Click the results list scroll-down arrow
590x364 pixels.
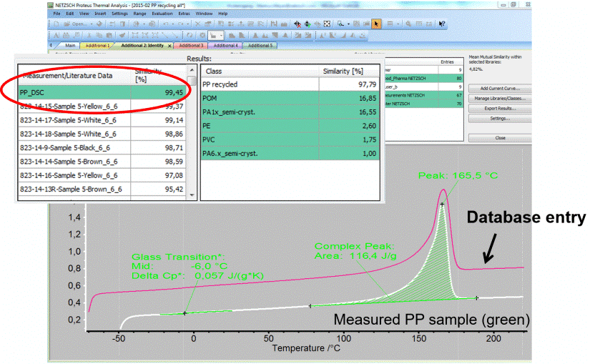tap(192, 195)
